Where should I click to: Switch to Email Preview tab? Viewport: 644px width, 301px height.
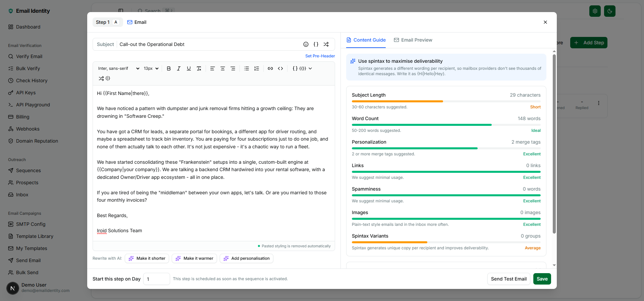413,40
